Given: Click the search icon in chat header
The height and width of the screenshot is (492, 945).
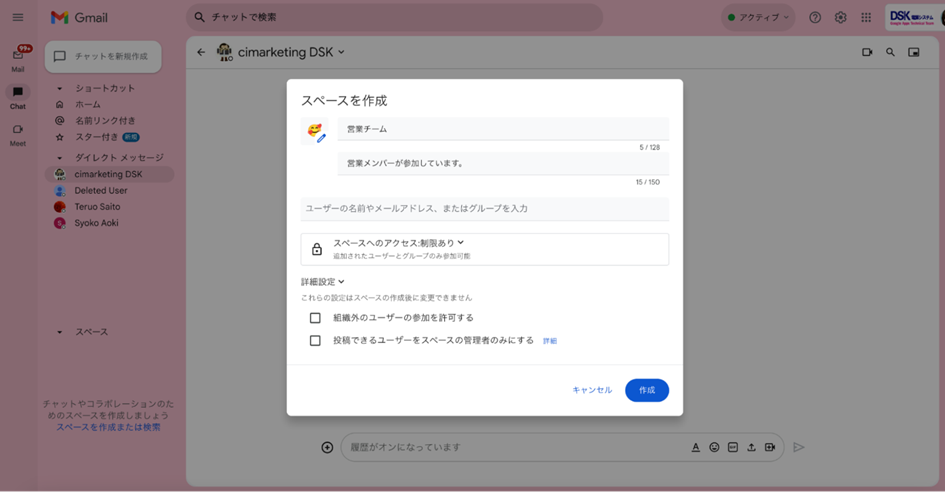Looking at the screenshot, I should [890, 52].
